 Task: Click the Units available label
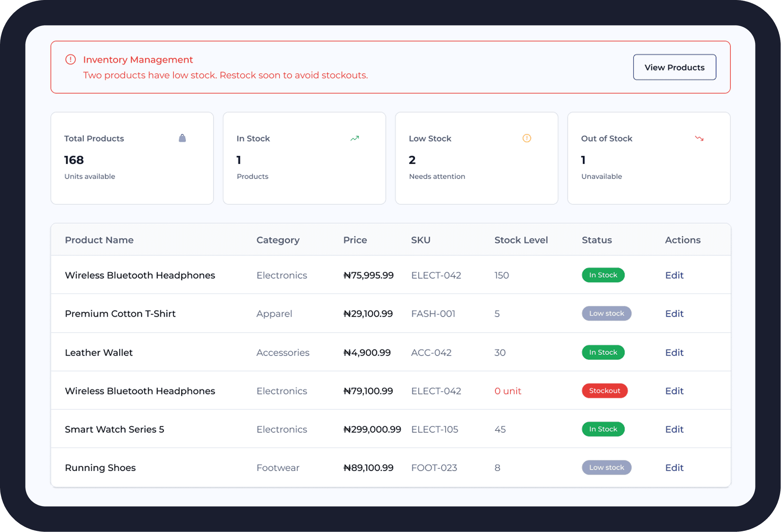90,176
